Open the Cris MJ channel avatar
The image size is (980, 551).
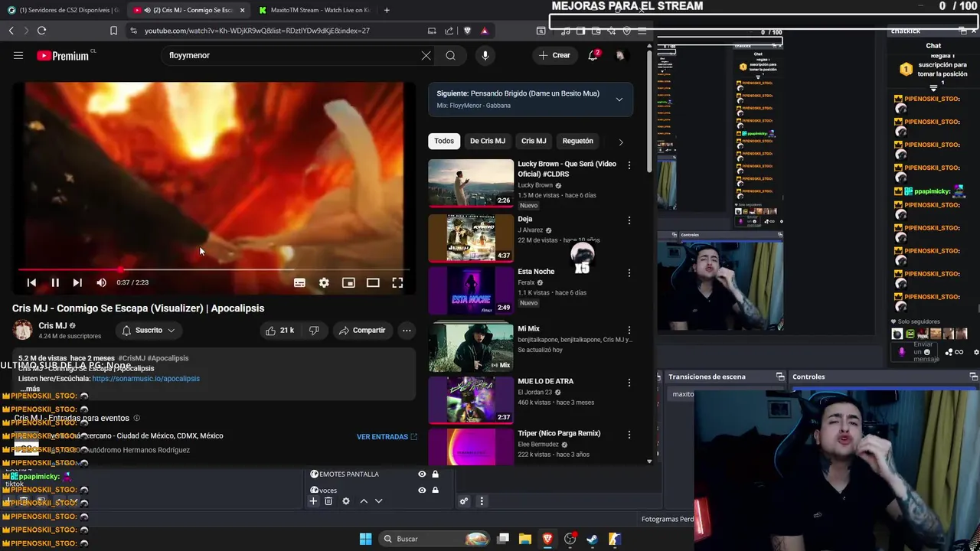point(22,330)
